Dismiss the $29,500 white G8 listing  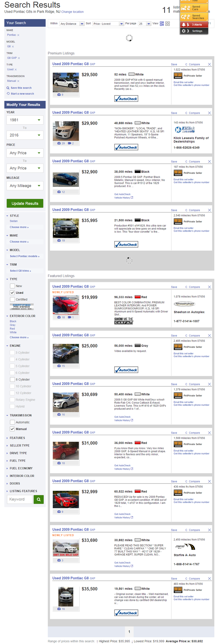[210, 64]
